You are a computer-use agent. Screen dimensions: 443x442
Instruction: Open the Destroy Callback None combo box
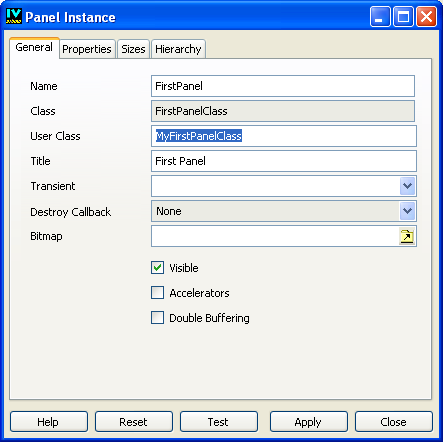tap(284, 211)
